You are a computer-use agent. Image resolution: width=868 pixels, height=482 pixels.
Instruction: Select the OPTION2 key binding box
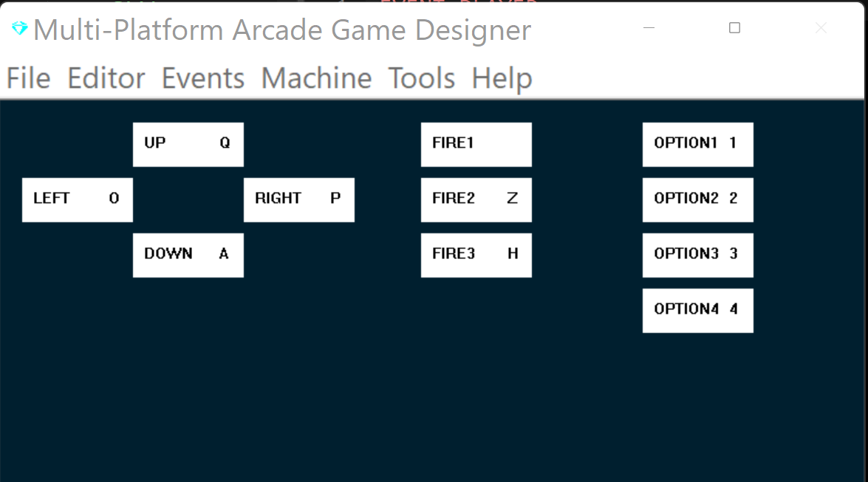[697, 200]
